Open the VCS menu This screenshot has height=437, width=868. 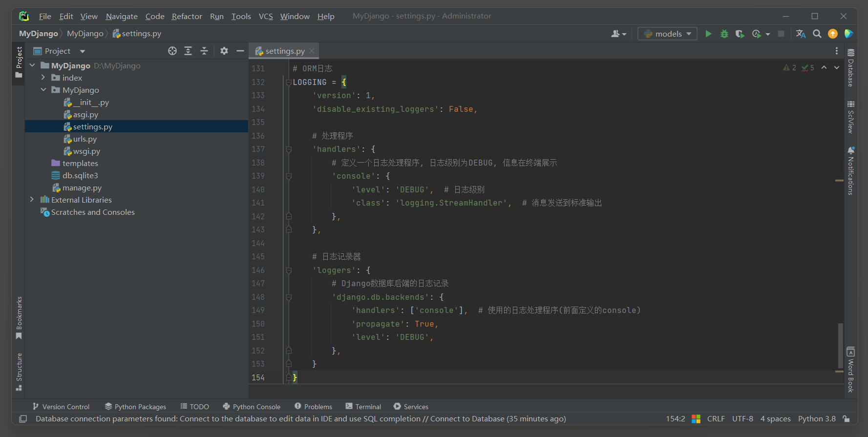tap(266, 16)
